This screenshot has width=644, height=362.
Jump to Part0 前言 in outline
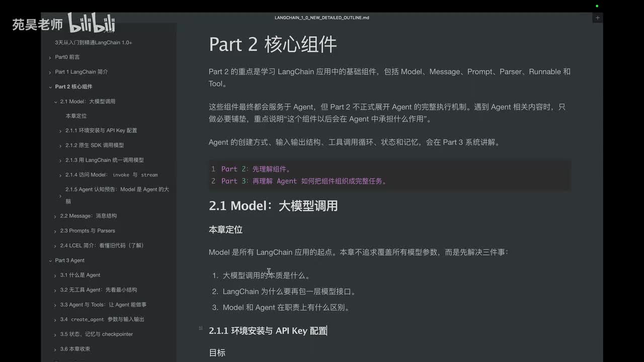67,57
